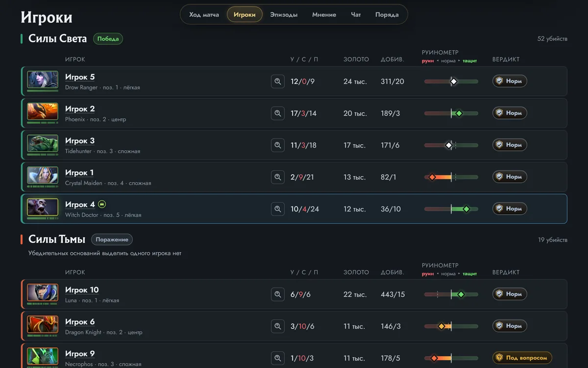This screenshot has height=368, width=588.
Task: Click the Поражение badge beside Силы Тьмы
Action: (x=112, y=239)
